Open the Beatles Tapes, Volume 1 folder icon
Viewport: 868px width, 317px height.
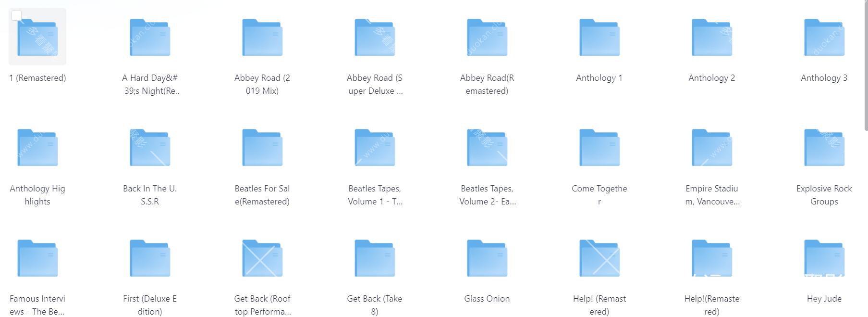pyautogui.click(x=375, y=147)
